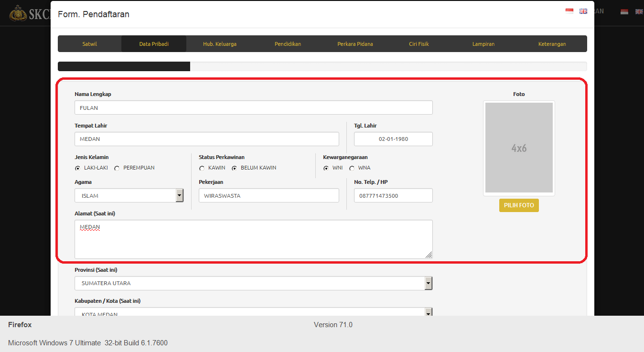
Task: Click the police emblem logo on the background page
Action: 18,13
